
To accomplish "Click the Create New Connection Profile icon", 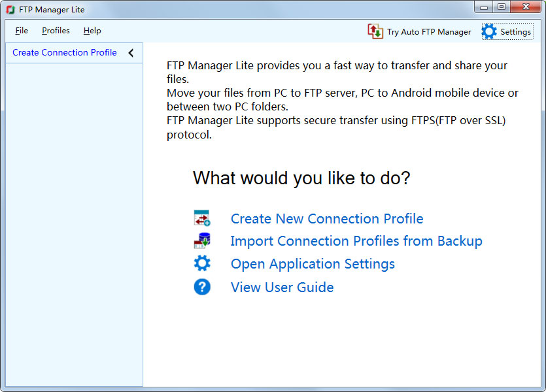I will [201, 218].
